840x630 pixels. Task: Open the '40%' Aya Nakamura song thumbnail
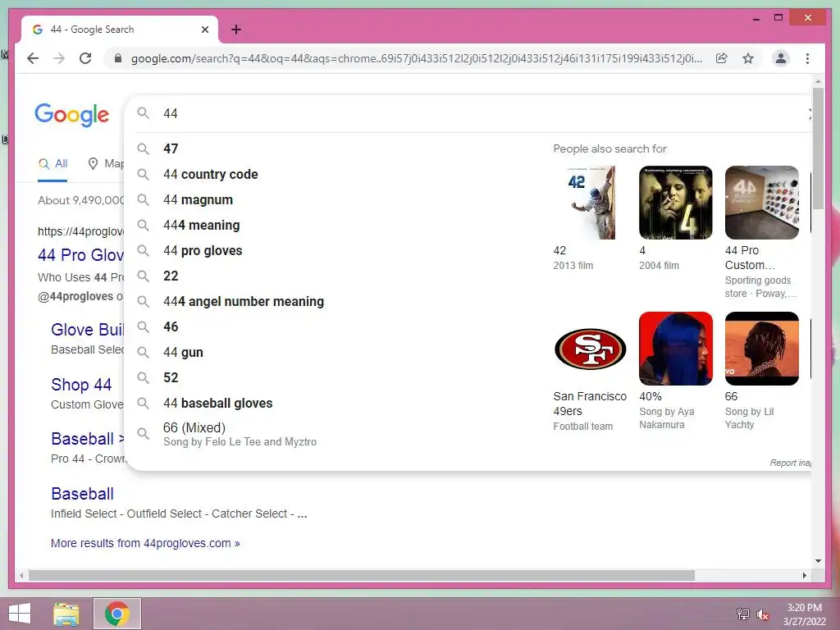pyautogui.click(x=676, y=349)
